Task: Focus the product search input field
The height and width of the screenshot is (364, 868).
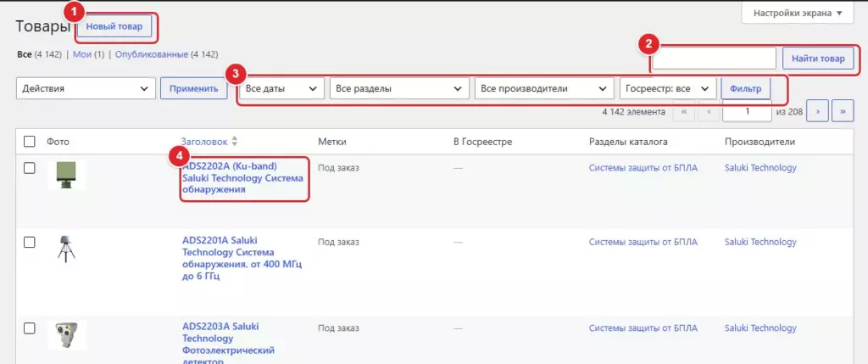Action: [715, 59]
